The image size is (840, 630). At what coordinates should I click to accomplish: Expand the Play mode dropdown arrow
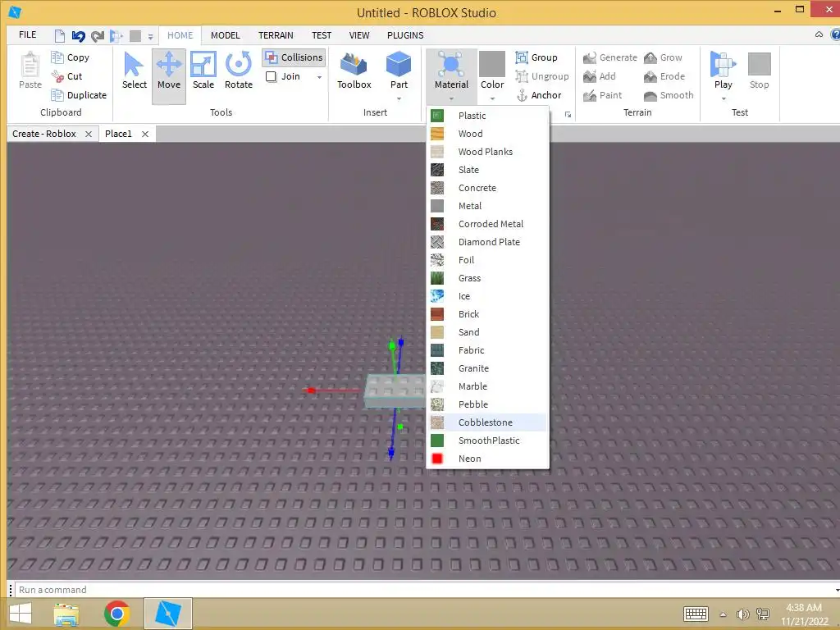point(724,98)
